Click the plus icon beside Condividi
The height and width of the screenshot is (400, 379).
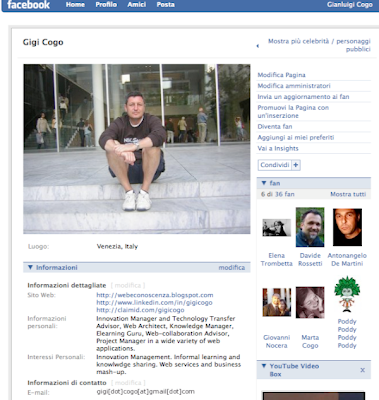coord(296,165)
